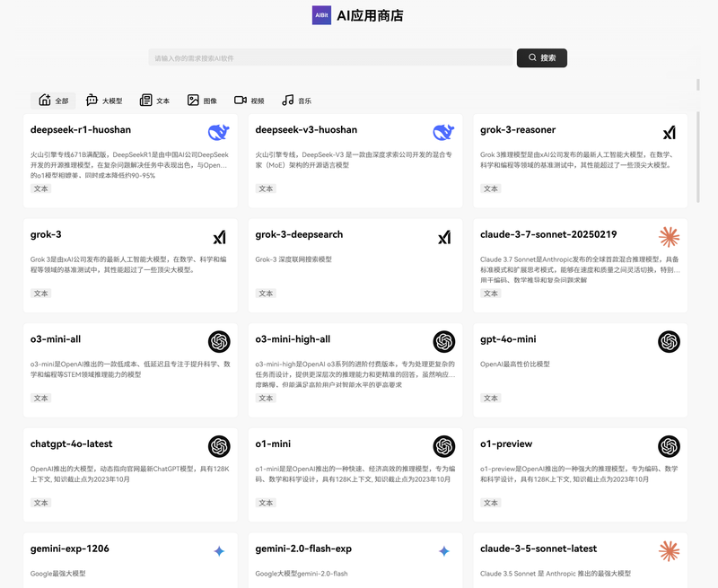Image resolution: width=718 pixels, height=588 pixels.
Task: Click 文本 tag on gpt-4o-mini card
Action: coord(490,398)
